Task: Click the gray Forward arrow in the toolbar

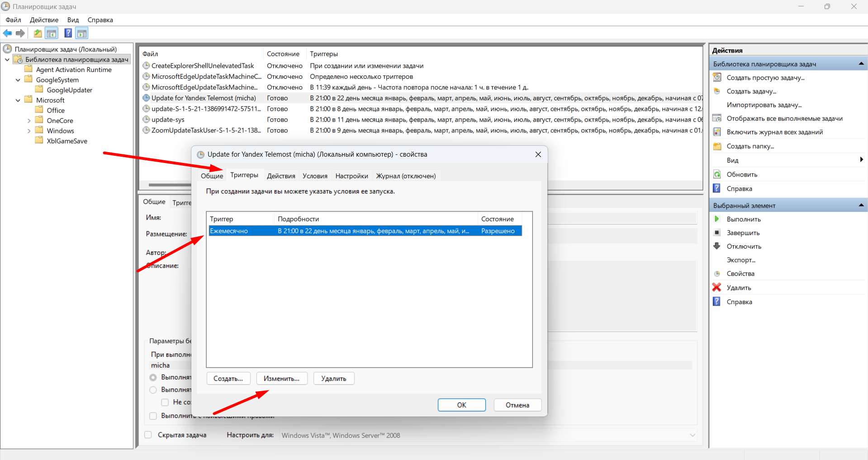Action: tap(20, 33)
